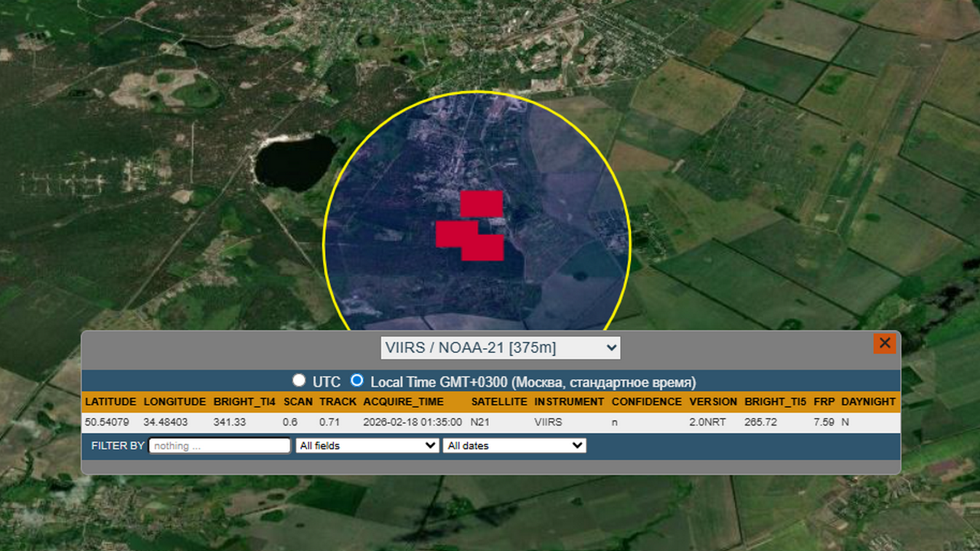This screenshot has height=551, width=980.
Task: Expand the All fields dropdown
Action: pos(367,445)
